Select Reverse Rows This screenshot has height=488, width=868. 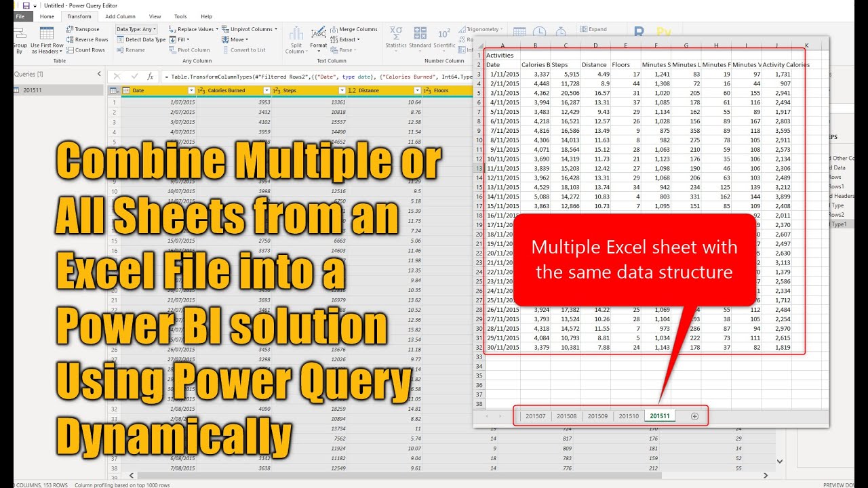pos(87,39)
